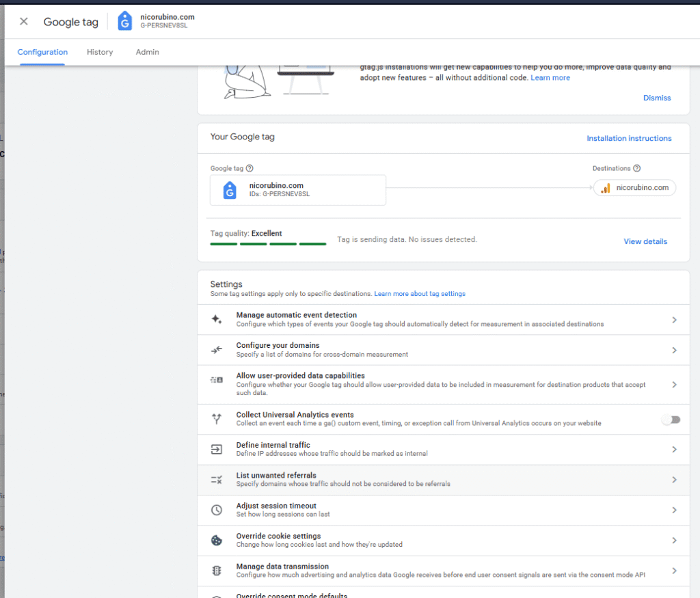Click 'List unwanted referrals' title
The width and height of the screenshot is (700, 598).
point(276,475)
